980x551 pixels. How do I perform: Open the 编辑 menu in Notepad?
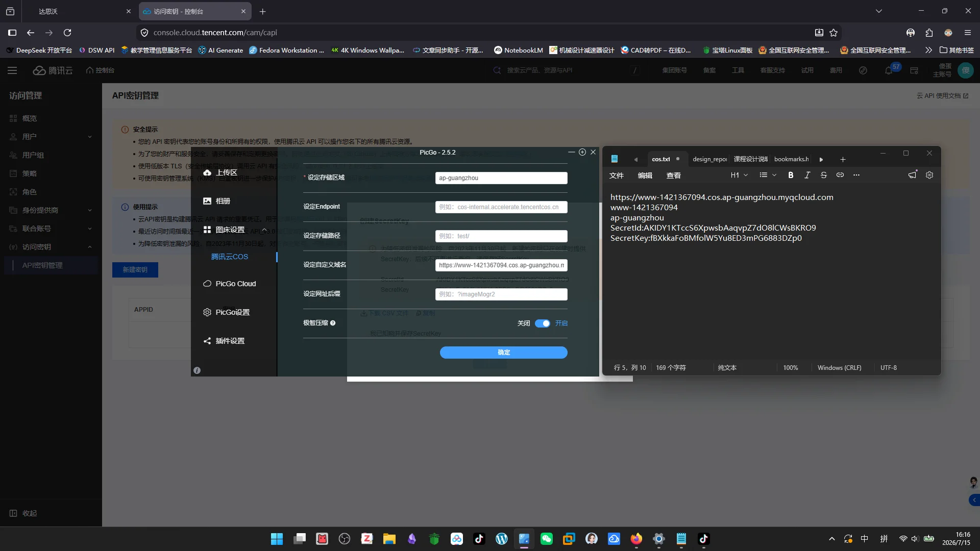[645, 176]
